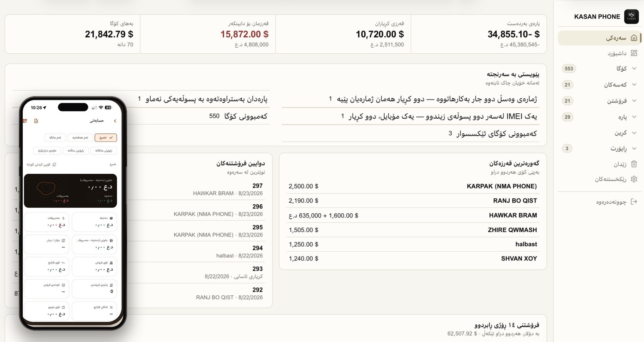Image resolution: width=644 pixels, height=342 pixels.
Task: Open the داشبۆرد grid icon in the sidebar
Action: pyautogui.click(x=634, y=53)
